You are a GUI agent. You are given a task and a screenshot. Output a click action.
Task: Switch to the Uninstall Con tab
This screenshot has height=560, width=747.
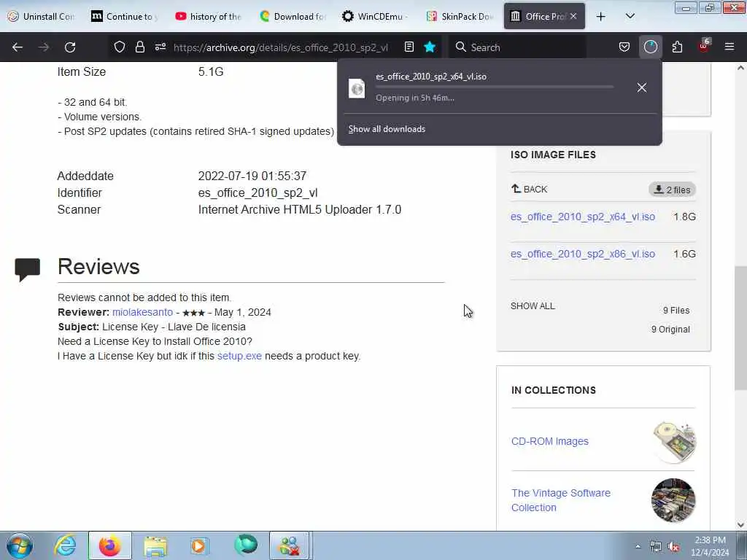click(x=42, y=16)
